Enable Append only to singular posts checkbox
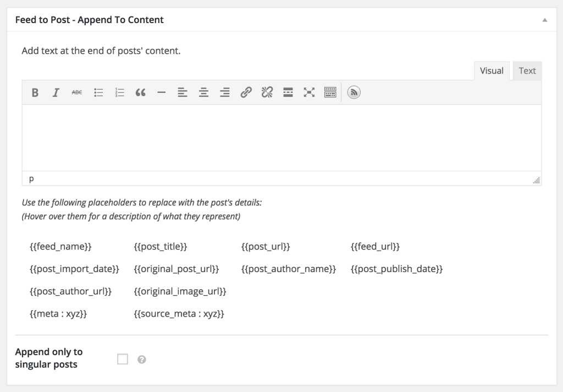563x392 pixels. click(123, 359)
